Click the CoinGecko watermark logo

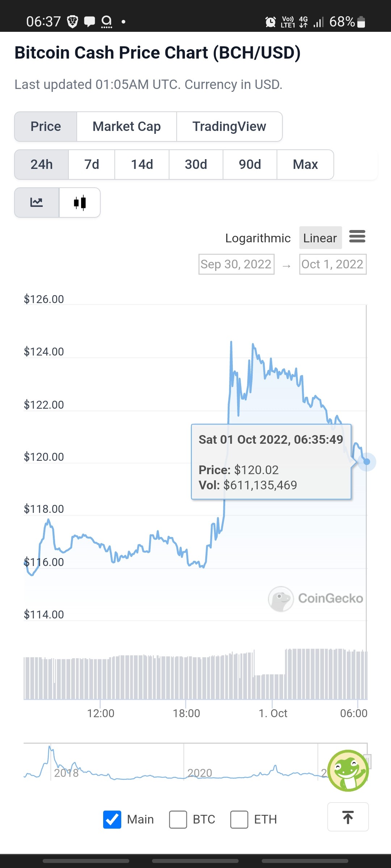(x=316, y=599)
